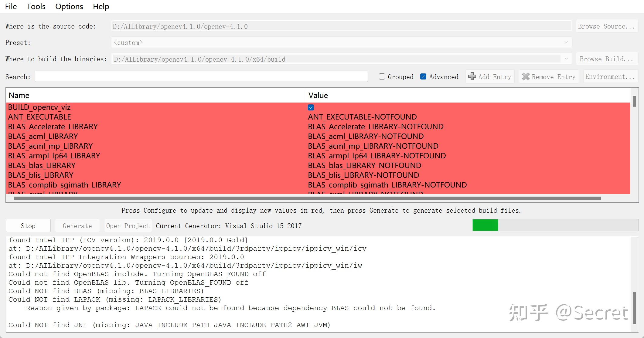
Task: Open the Environment settings button
Action: pos(610,77)
